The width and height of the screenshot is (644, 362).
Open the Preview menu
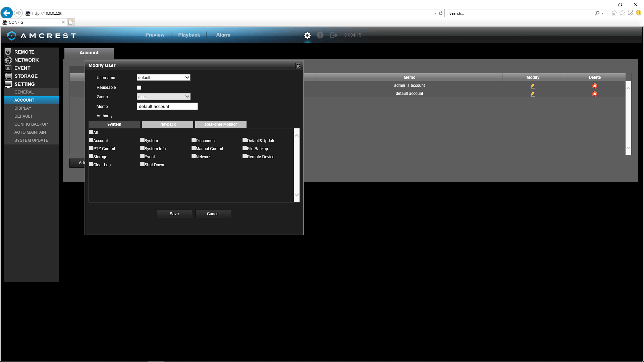155,35
